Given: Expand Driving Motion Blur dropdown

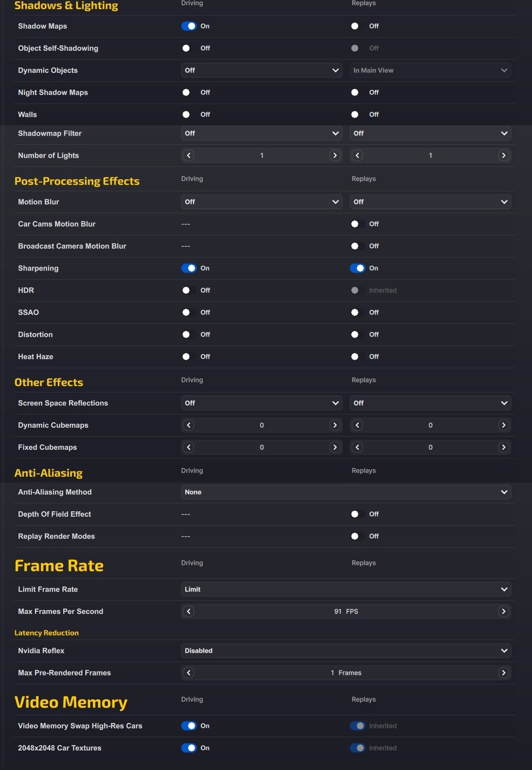Looking at the screenshot, I should click(261, 202).
